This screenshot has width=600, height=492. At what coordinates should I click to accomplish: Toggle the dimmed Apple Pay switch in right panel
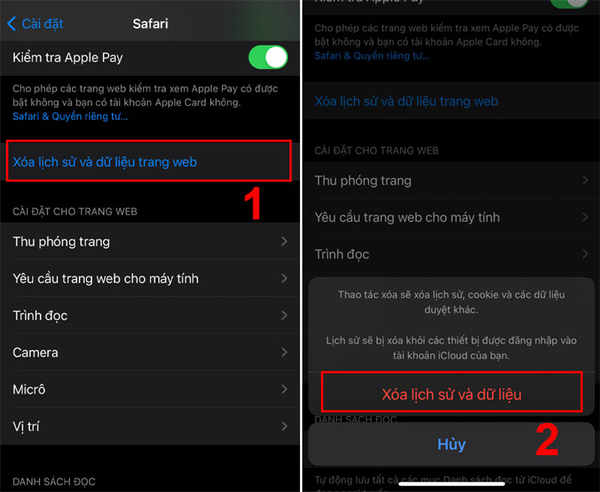[569, 3]
